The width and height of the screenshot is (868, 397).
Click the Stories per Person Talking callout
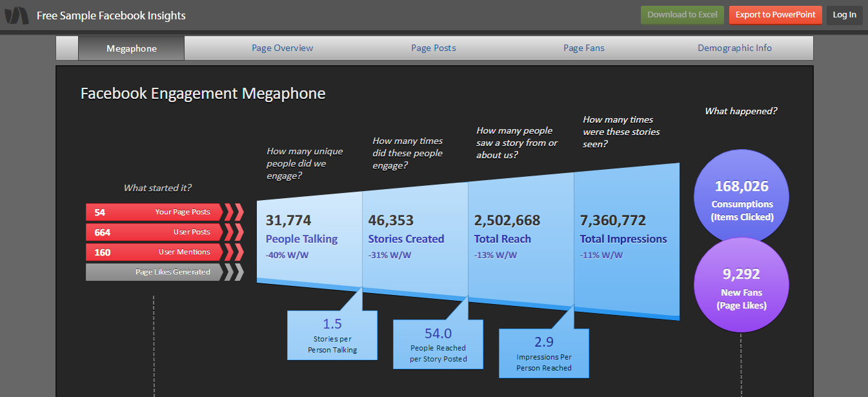click(x=332, y=335)
